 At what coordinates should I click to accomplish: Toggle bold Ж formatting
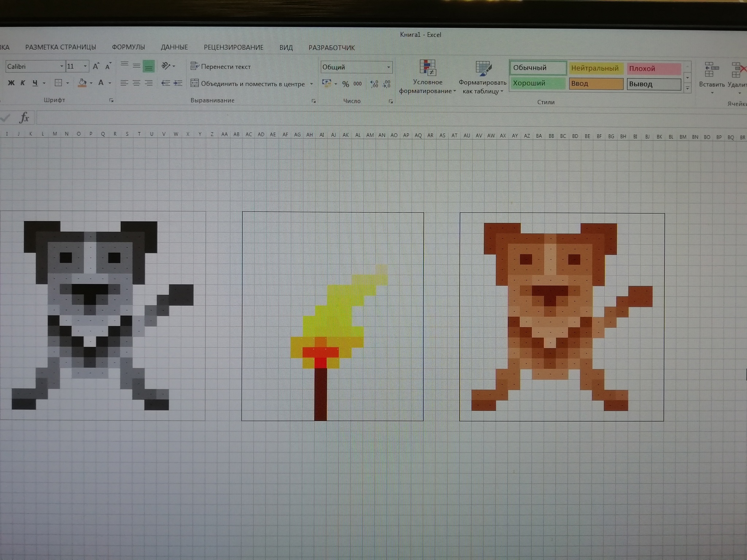(11, 83)
